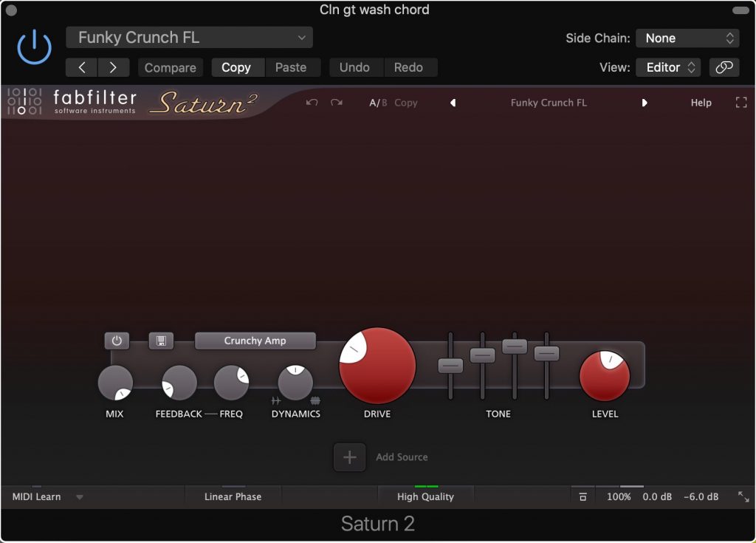Click the large red DRIVE knob
This screenshot has height=543, width=756.
tap(377, 366)
